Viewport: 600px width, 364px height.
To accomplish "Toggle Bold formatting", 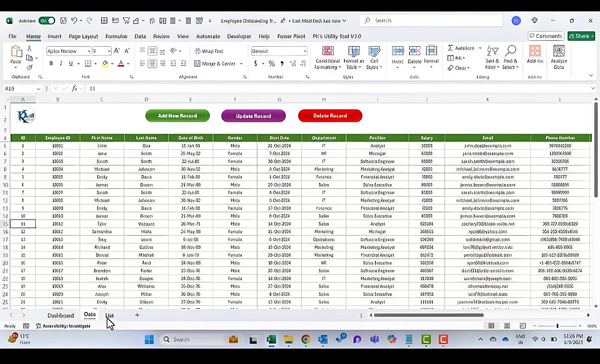I will click(51, 64).
